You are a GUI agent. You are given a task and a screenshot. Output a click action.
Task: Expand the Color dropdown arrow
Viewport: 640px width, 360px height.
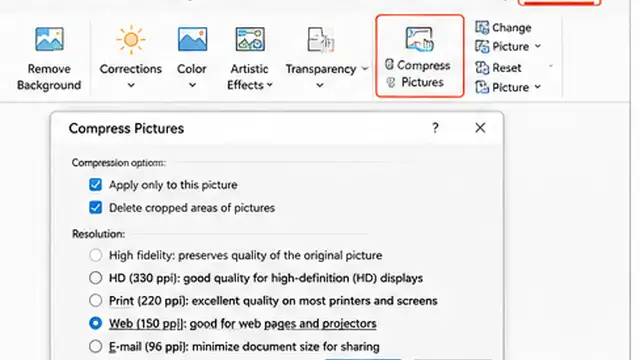[192, 85]
